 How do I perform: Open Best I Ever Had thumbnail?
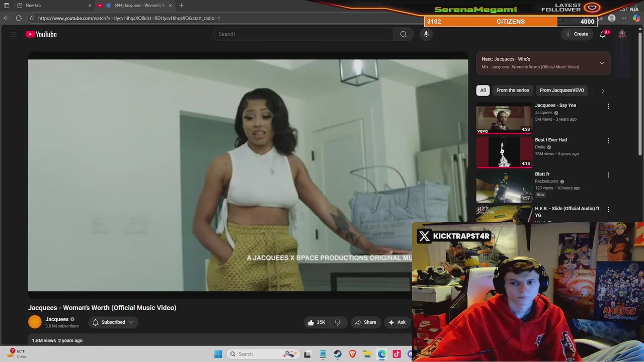[504, 153]
